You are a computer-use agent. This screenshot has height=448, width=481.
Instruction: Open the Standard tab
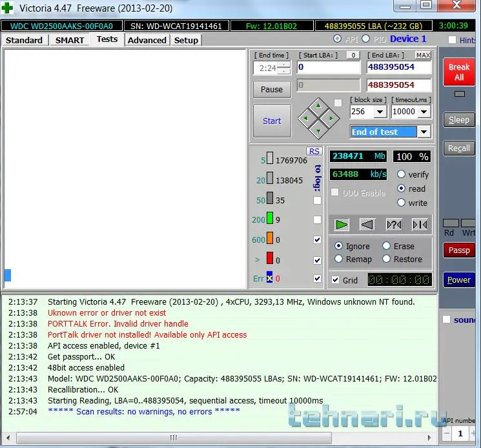[25, 40]
